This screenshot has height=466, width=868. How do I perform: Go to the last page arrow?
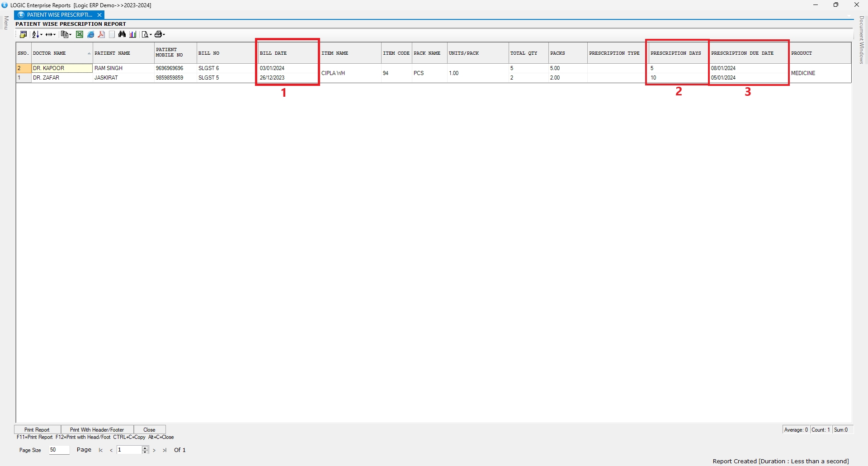(x=165, y=450)
